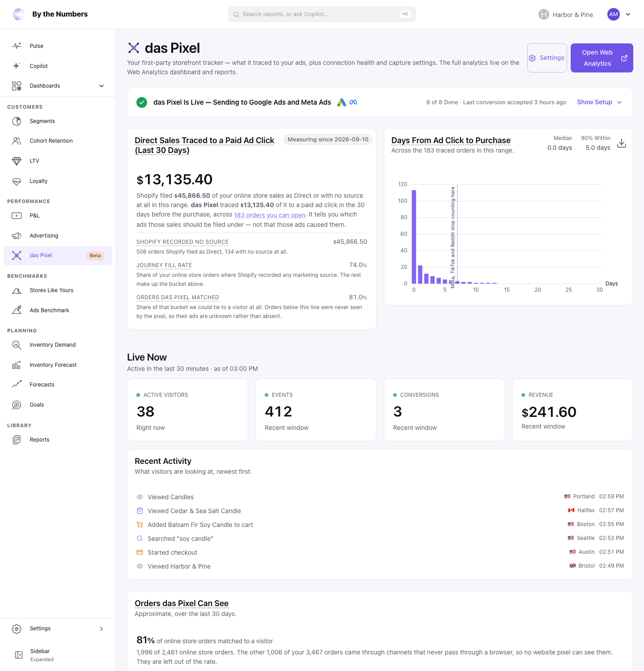Select the Started checkout activity row
Viewport: 644px width, 671px height.
(380, 552)
